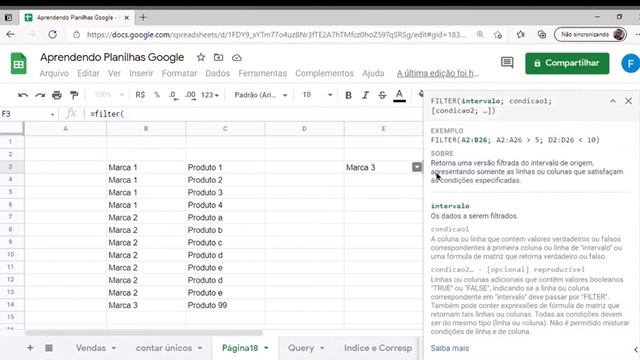
Task: Go back in the browser
Action: [11, 35]
